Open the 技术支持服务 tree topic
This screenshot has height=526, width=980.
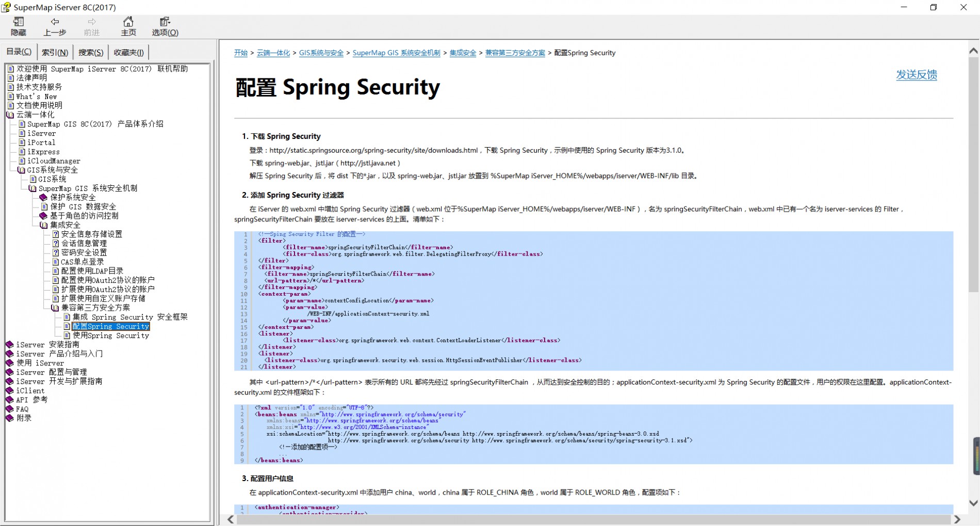[39, 87]
